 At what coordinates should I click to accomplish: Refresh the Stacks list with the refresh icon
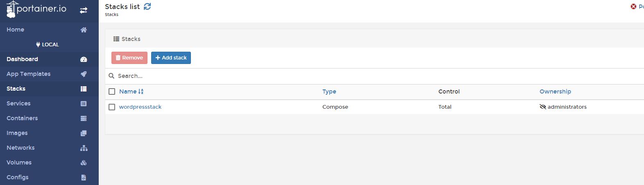147,6
